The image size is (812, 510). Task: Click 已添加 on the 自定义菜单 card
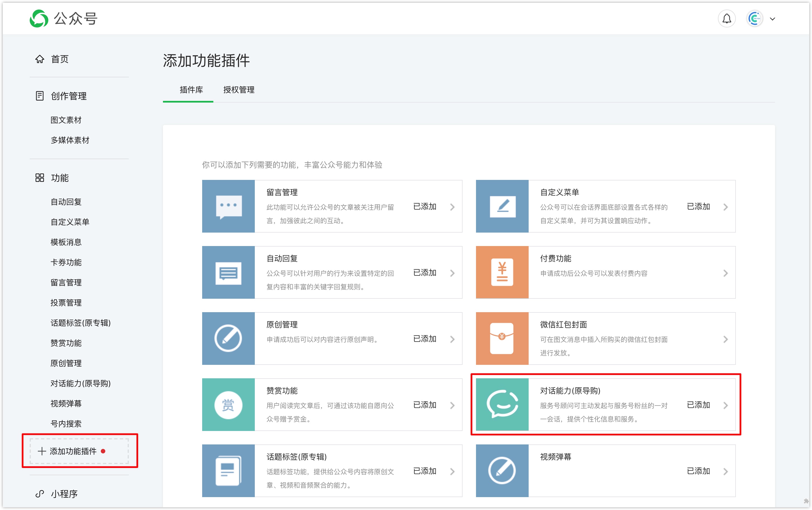click(698, 207)
